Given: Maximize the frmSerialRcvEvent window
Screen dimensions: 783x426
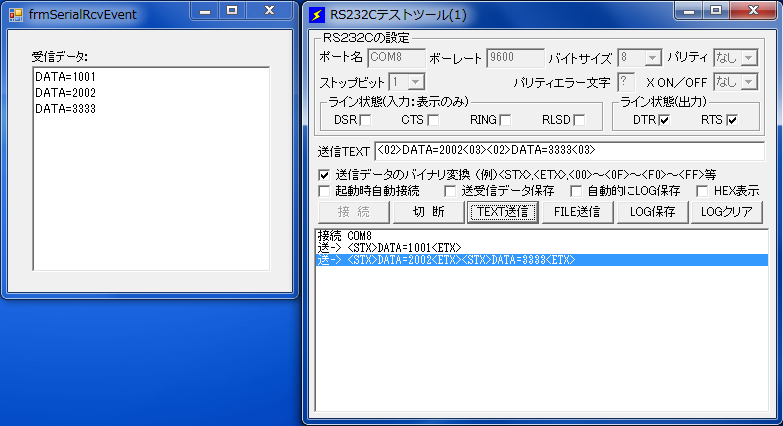Looking at the screenshot, I should [232, 11].
